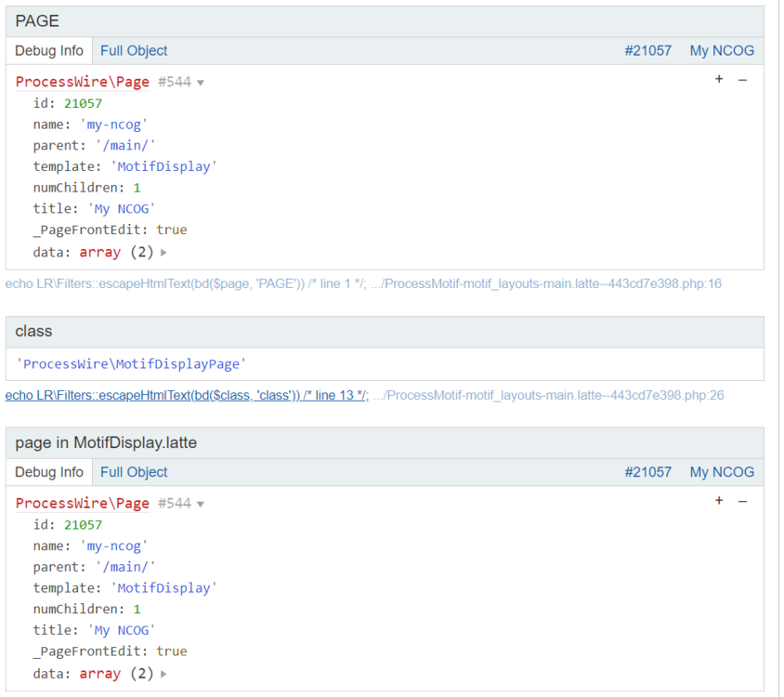Click the − icon to collapse all in PAGE dump
Image resolution: width=784 pixels, height=697 pixels.
(740, 79)
